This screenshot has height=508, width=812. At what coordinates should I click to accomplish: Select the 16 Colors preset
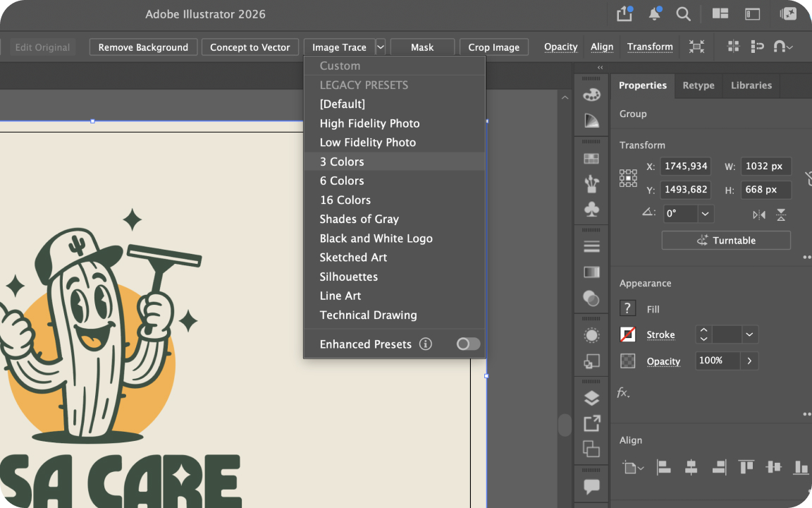[x=395, y=200]
